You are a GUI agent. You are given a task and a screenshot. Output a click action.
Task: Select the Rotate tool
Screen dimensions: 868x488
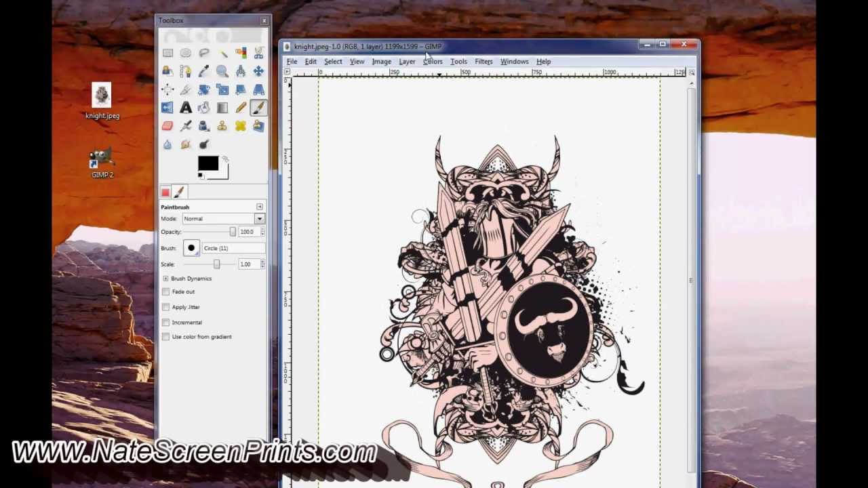204,89
